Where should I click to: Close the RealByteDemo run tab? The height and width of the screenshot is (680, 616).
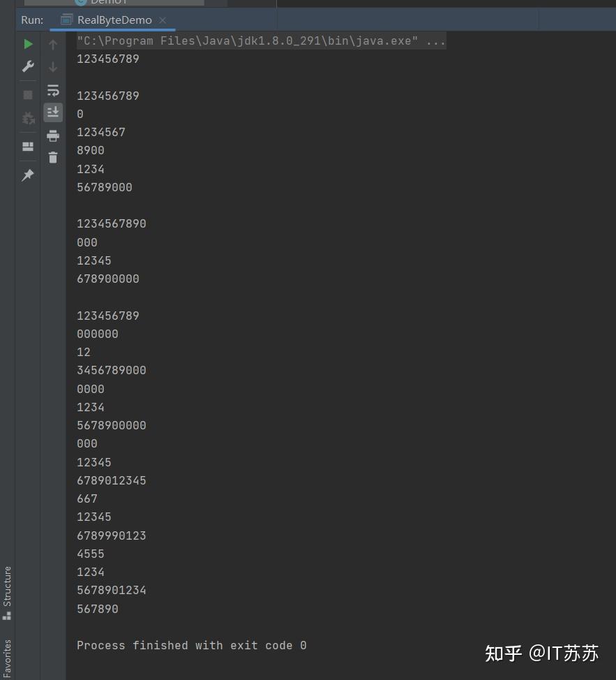click(163, 20)
